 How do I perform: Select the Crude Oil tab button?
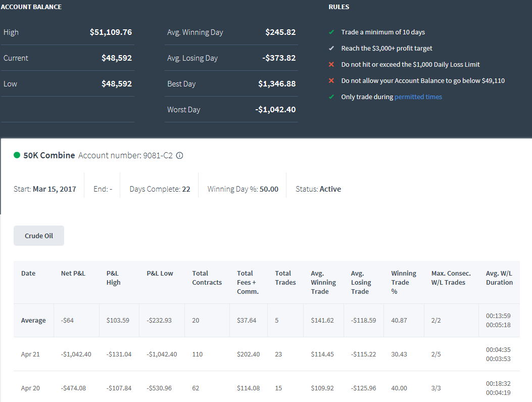click(39, 236)
